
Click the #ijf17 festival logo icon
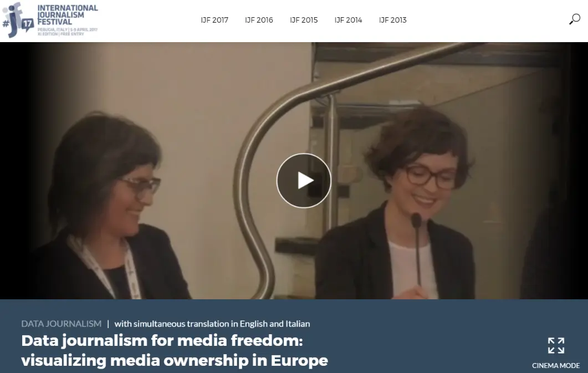tap(18, 20)
